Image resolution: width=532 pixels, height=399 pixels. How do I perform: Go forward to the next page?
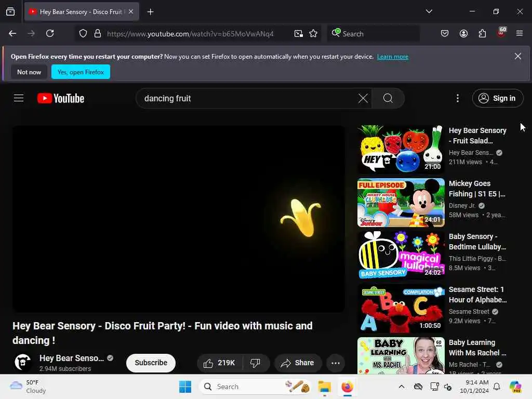pos(31,33)
